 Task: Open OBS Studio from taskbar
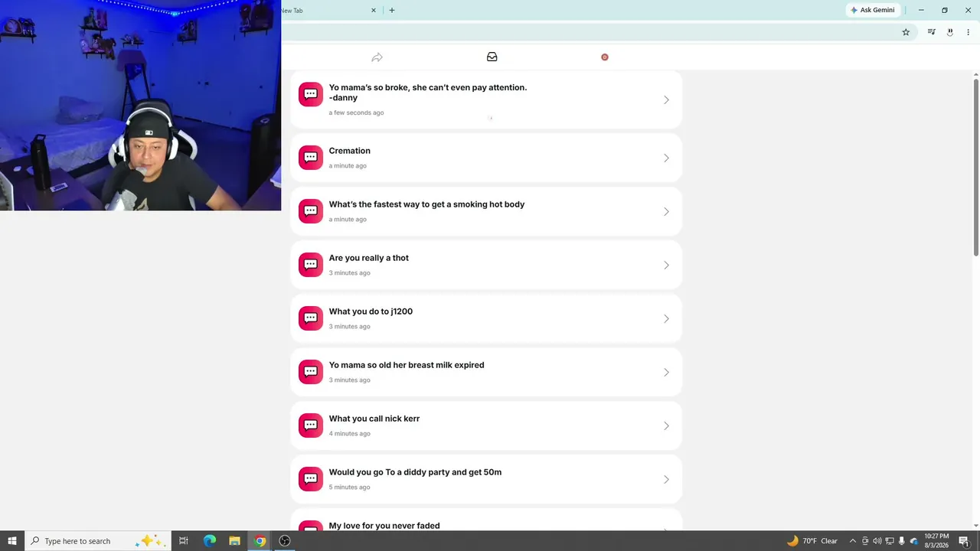(x=285, y=541)
